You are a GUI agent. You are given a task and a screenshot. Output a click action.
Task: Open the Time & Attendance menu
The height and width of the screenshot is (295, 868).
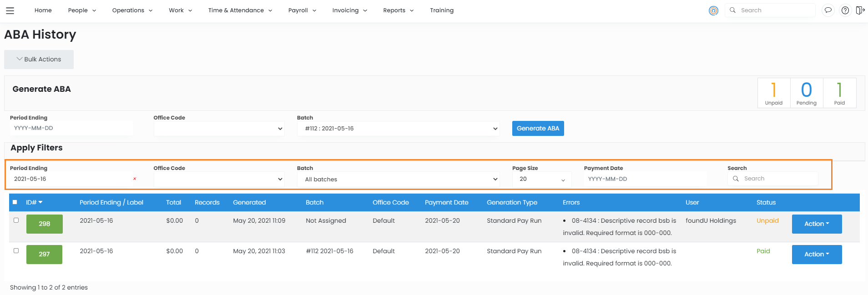(x=240, y=10)
